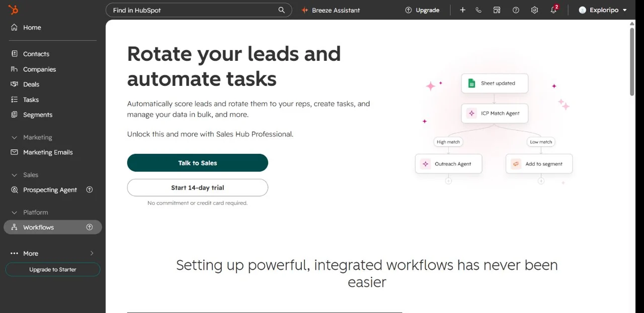
Task: Open the phone calling icon
Action: point(478,10)
